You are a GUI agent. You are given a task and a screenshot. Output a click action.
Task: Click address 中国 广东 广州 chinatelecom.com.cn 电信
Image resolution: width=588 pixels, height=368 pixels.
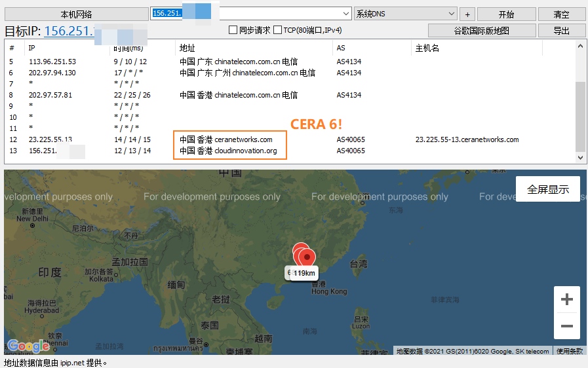(247, 73)
